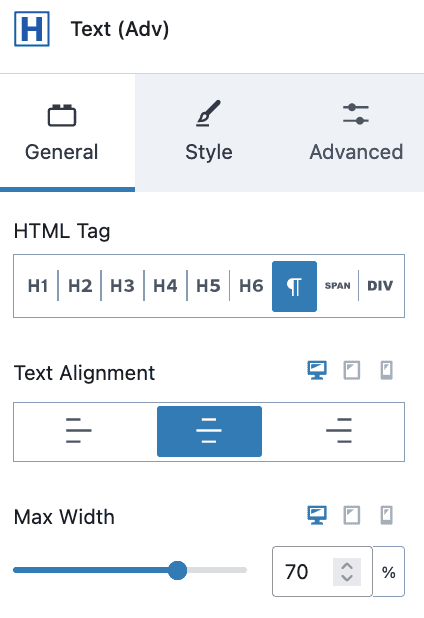Switch to the Advanced tab
This screenshot has height=618, width=424.
tap(356, 132)
